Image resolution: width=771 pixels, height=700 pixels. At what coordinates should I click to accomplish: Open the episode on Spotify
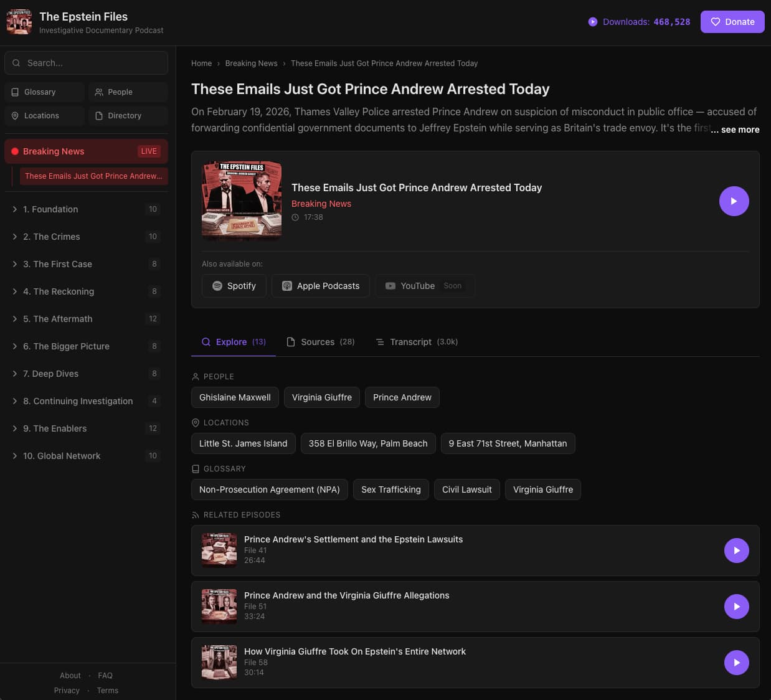coord(217,285)
